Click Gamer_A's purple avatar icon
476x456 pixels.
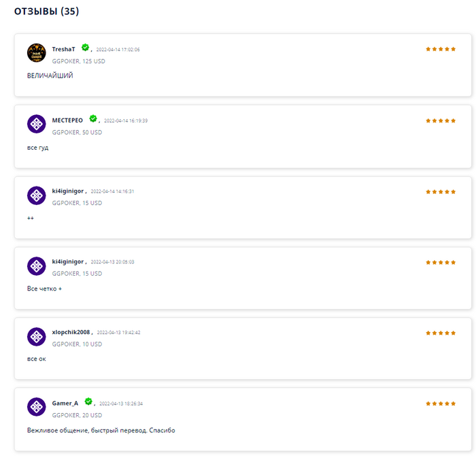pyautogui.click(x=36, y=407)
